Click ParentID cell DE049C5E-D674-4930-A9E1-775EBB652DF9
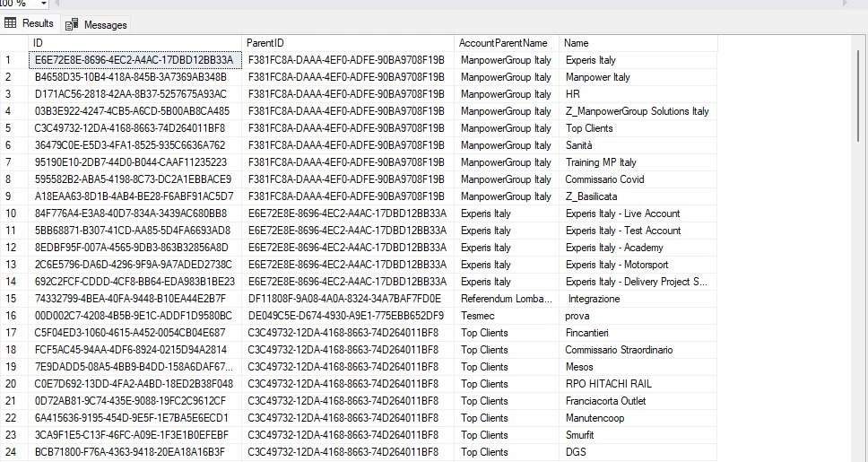 (x=348, y=316)
